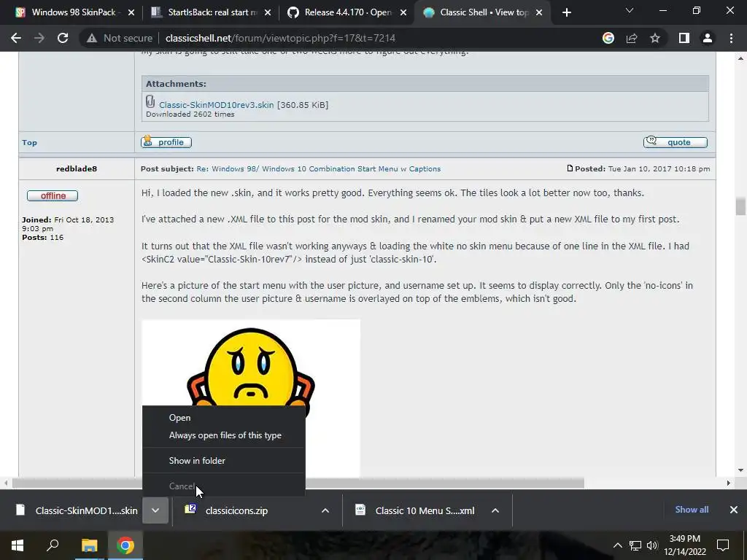Click the offline status badge

[x=53, y=195]
